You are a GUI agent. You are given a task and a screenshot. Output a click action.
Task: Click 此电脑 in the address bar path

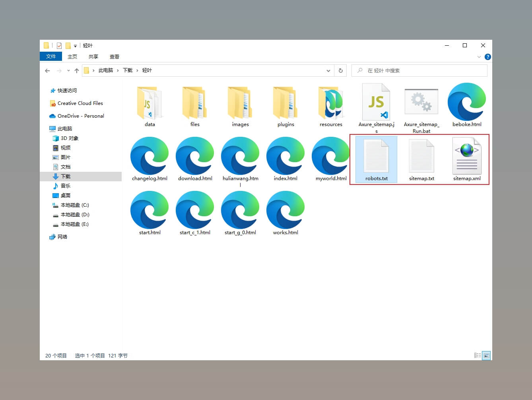tap(106, 70)
